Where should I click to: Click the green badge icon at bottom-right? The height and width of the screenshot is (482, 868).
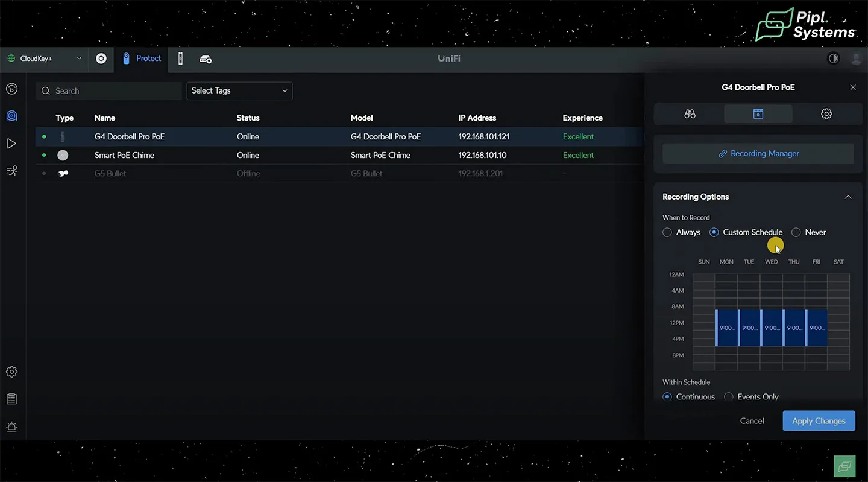844,466
